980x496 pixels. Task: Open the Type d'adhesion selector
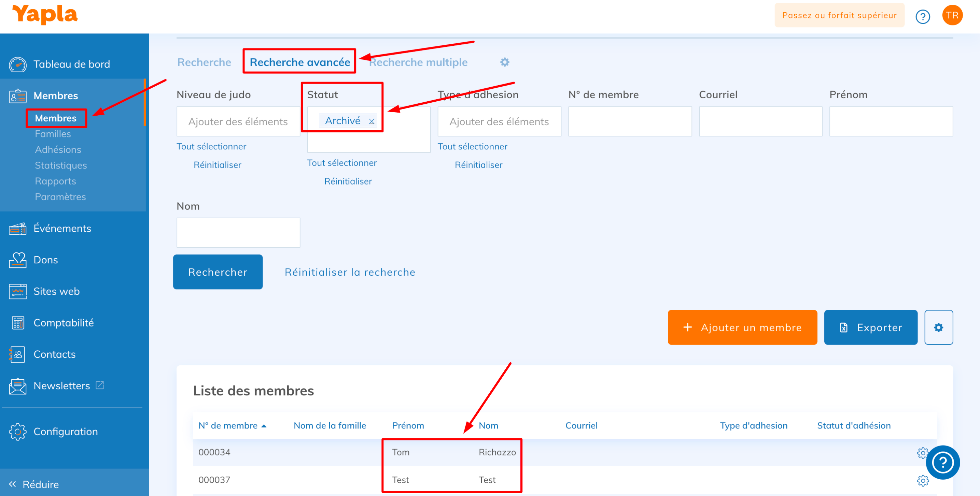click(x=499, y=122)
